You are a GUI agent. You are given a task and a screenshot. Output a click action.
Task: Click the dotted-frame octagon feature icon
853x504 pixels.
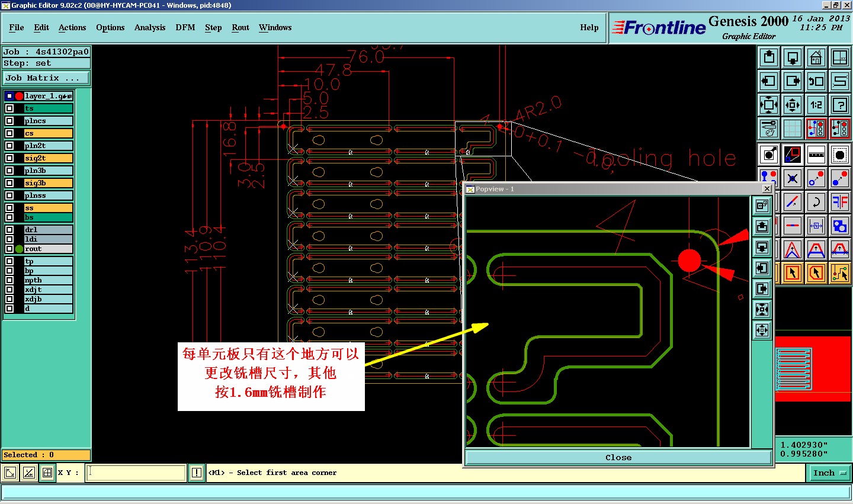click(840, 155)
